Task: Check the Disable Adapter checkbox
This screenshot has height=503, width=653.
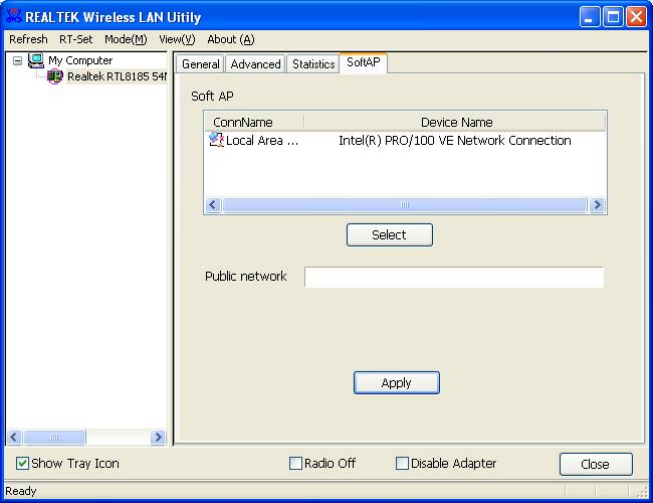Action: [x=402, y=463]
